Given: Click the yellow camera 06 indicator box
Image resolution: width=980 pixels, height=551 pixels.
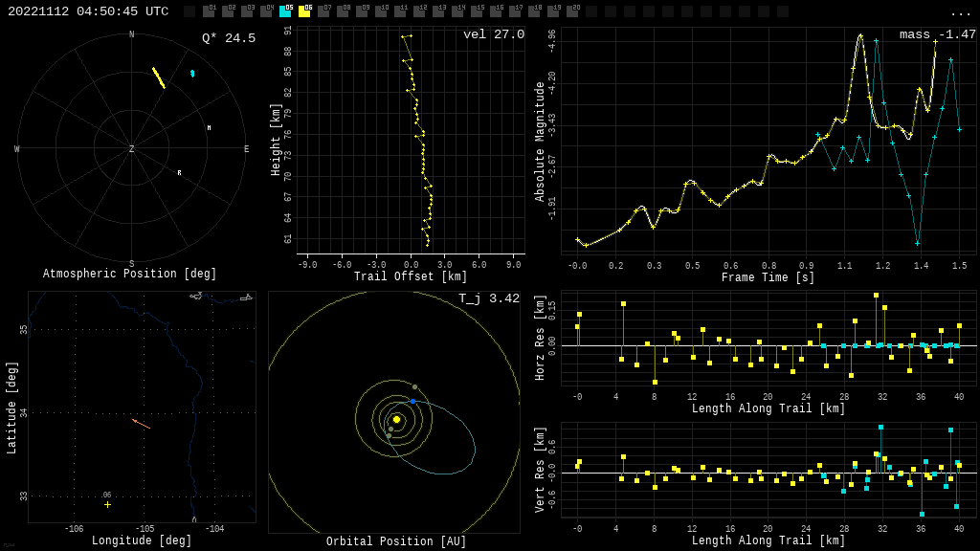Looking at the screenshot, I should (304, 11).
